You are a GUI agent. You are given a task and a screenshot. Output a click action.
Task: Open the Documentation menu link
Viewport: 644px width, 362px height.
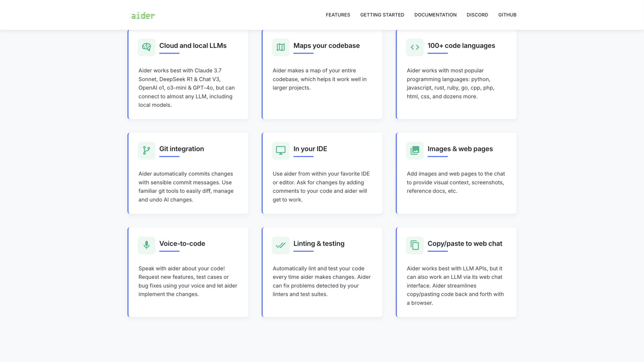(435, 15)
